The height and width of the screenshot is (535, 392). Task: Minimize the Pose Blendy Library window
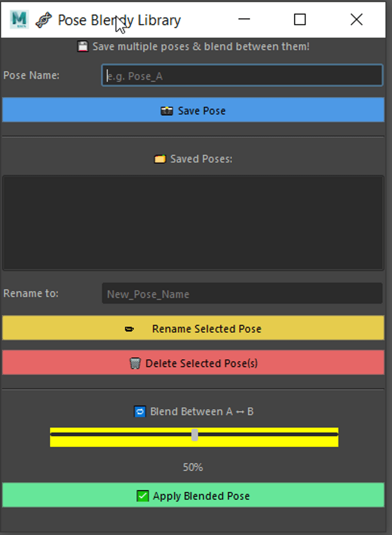click(x=244, y=20)
